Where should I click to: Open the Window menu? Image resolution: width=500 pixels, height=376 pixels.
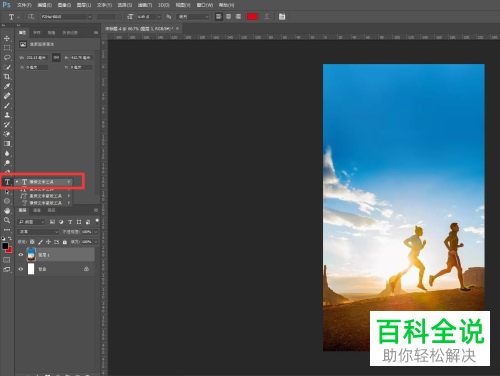(204, 5)
